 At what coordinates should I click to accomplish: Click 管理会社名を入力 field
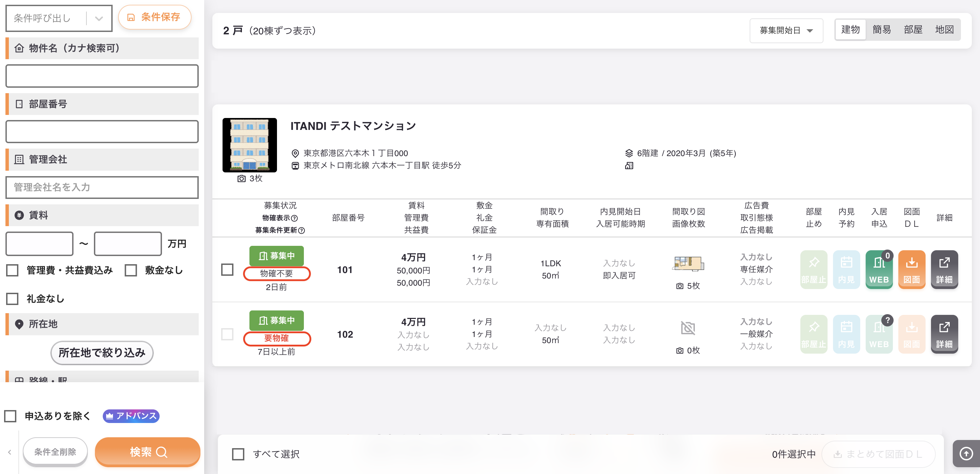pos(102,187)
